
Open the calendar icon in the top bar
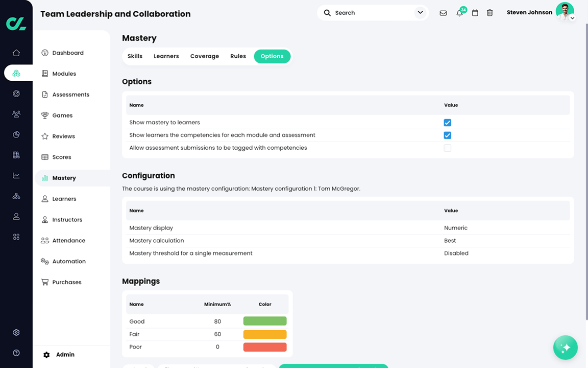tap(475, 13)
